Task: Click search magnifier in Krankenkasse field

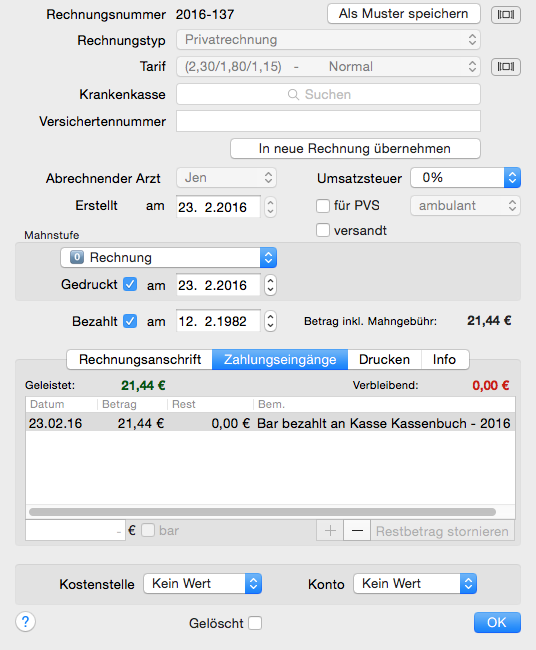Action: click(293, 95)
